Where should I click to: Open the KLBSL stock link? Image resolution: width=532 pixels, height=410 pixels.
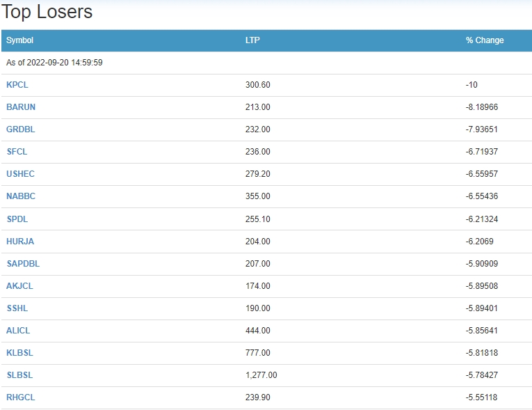tap(19, 353)
